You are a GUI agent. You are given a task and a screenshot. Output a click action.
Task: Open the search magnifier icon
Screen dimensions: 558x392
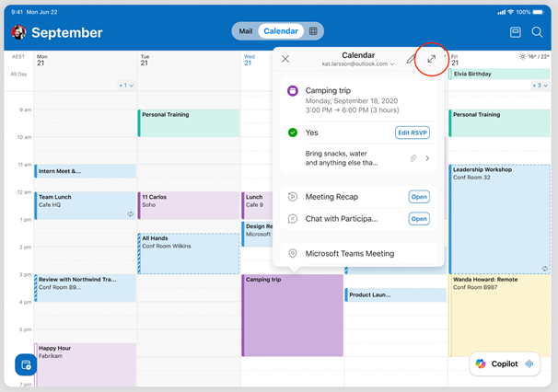[x=537, y=32]
